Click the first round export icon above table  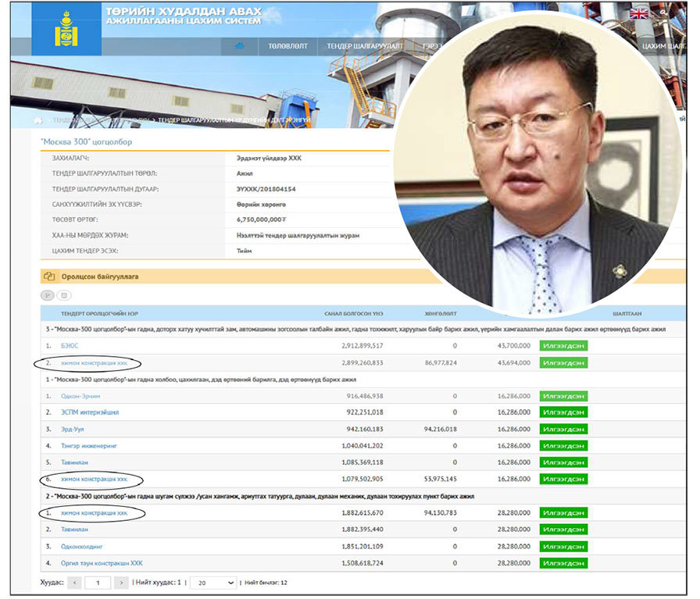[x=47, y=295]
